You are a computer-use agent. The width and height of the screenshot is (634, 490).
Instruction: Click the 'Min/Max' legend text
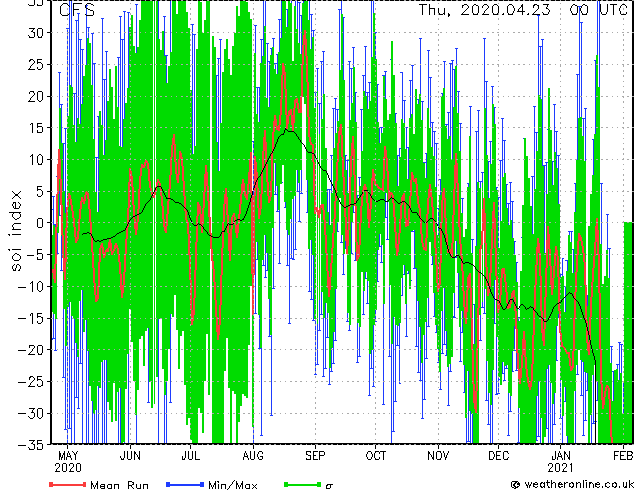tap(233, 485)
